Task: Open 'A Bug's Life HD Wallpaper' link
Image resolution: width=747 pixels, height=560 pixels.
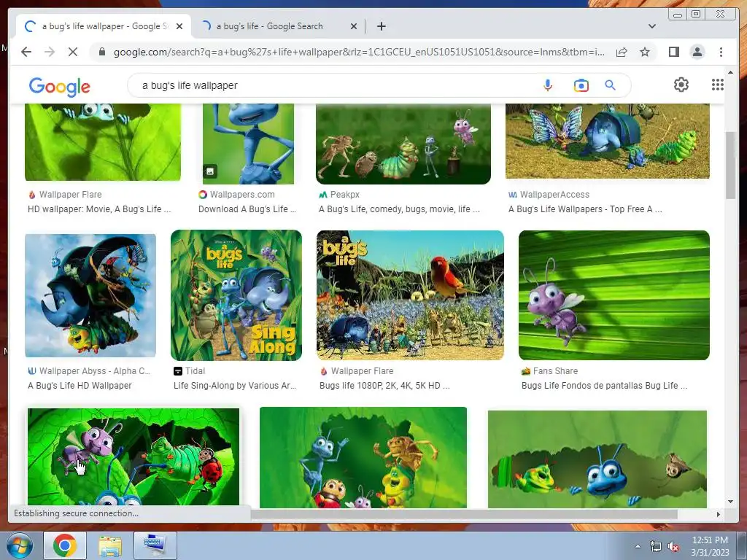Action: pos(80,386)
